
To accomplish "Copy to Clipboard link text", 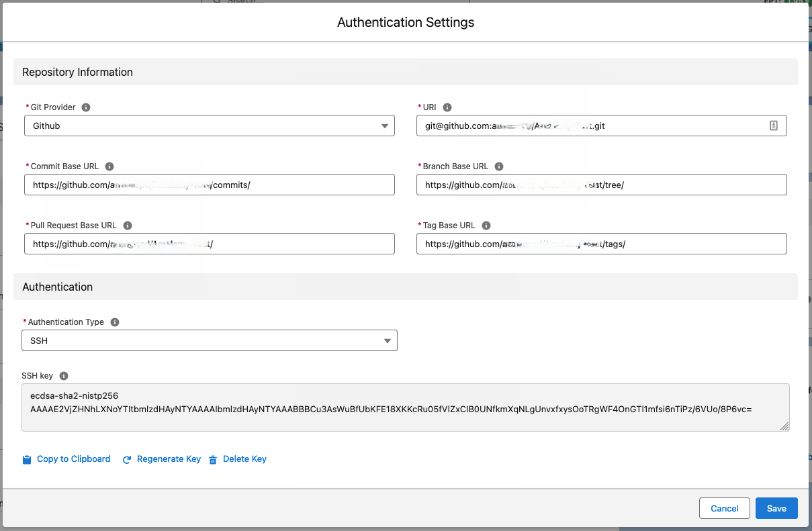I will [74, 459].
